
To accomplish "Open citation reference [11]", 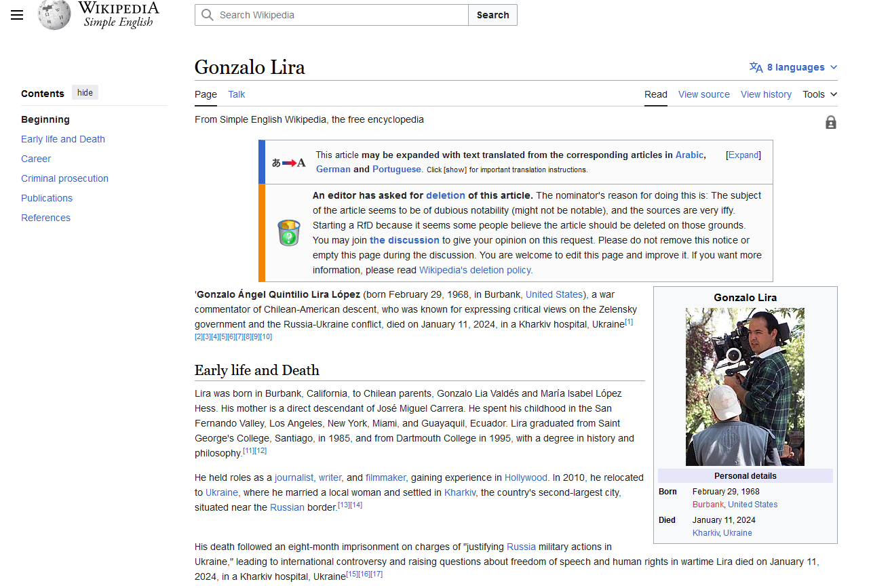I will 248,451.
